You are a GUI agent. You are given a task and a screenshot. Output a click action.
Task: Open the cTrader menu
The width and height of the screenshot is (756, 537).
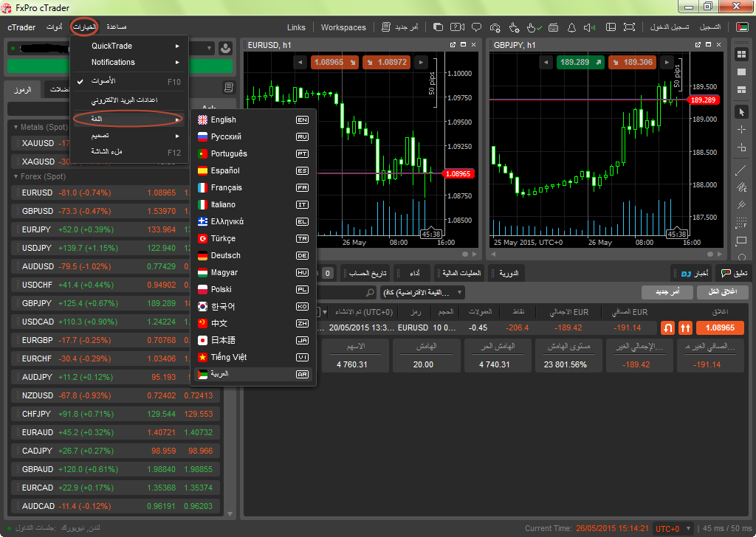(x=21, y=27)
